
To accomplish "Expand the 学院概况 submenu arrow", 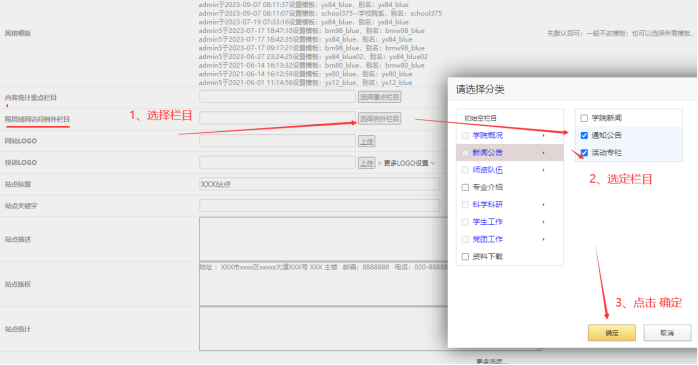I will pyautogui.click(x=544, y=135).
